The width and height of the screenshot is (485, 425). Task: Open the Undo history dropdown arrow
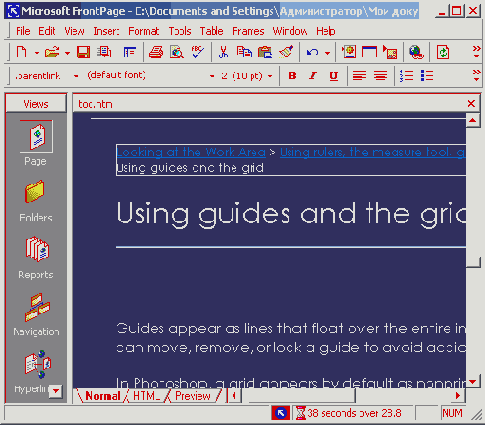coord(327,53)
